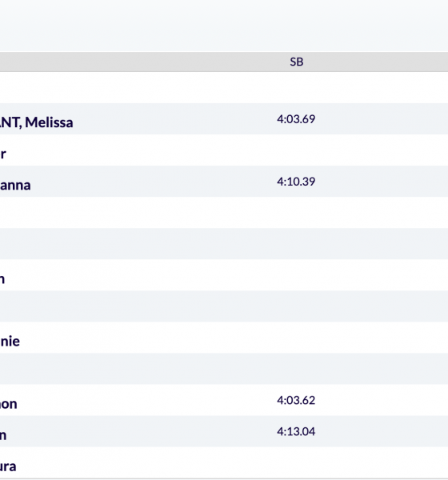
Task: Click the 4:03.62 time entry
Action: tap(296, 400)
